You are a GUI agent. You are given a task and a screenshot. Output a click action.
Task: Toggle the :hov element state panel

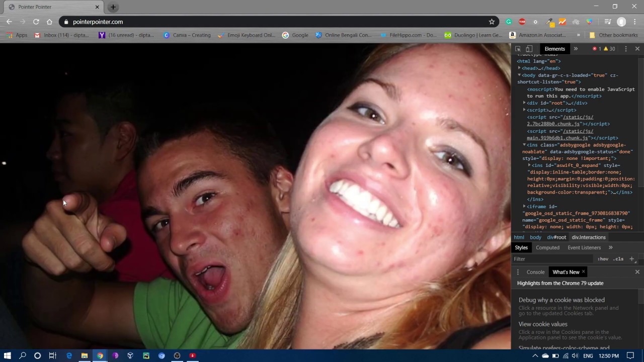point(603,259)
